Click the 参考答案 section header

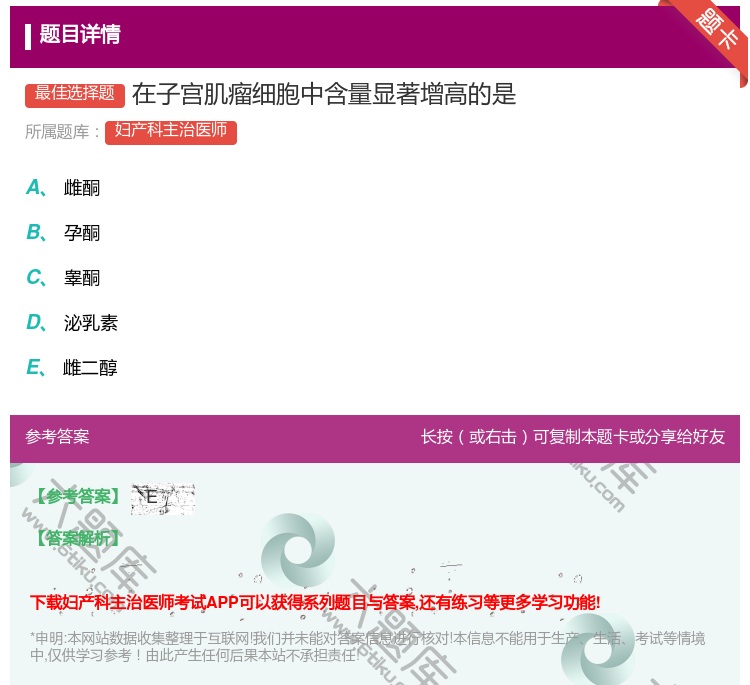(x=57, y=437)
